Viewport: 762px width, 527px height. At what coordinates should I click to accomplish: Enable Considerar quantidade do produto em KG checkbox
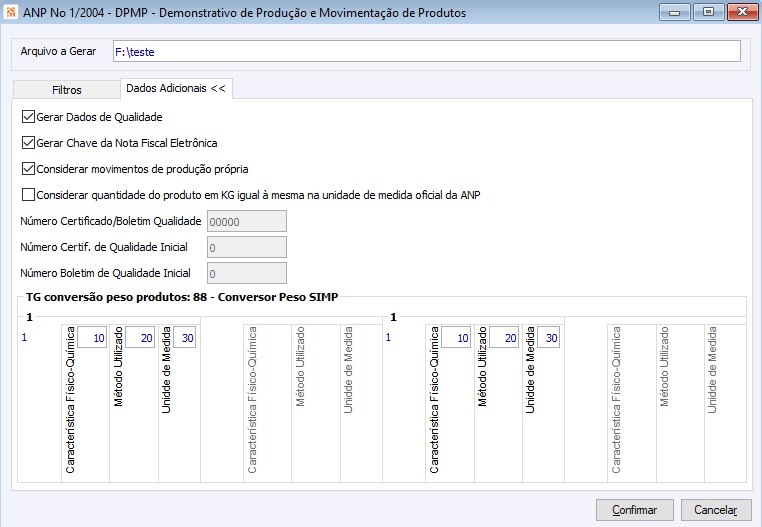28,195
